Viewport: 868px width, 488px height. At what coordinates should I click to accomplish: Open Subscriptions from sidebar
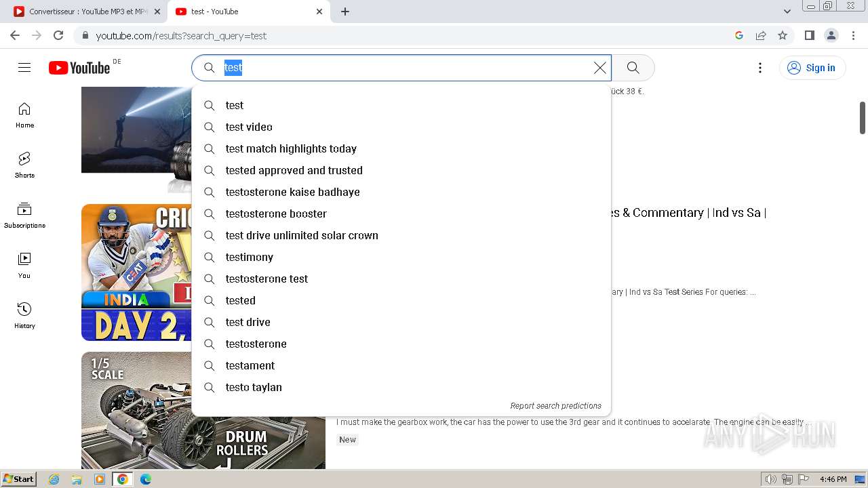[24, 216]
